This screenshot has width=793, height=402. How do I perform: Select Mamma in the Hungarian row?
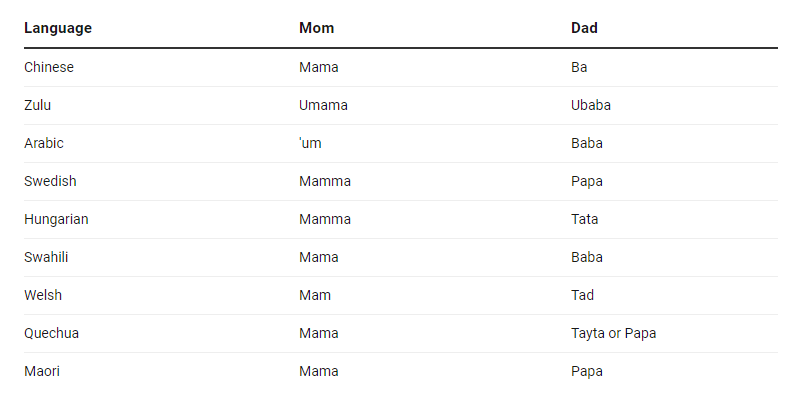[x=325, y=219]
